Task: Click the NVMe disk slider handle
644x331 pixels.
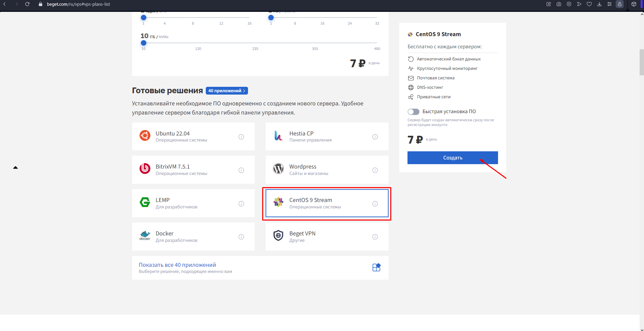Action: coord(144,43)
